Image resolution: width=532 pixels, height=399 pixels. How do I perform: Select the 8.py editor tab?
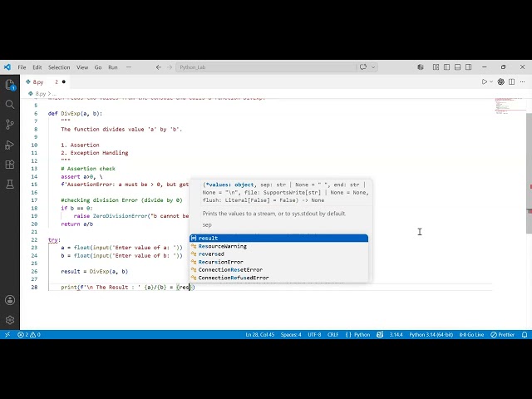45,81
